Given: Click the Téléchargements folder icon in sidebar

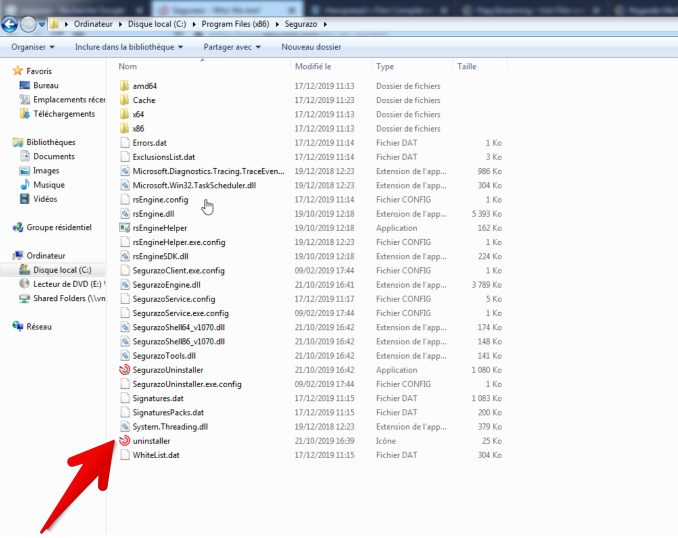Looking at the screenshot, I should pos(25,114).
